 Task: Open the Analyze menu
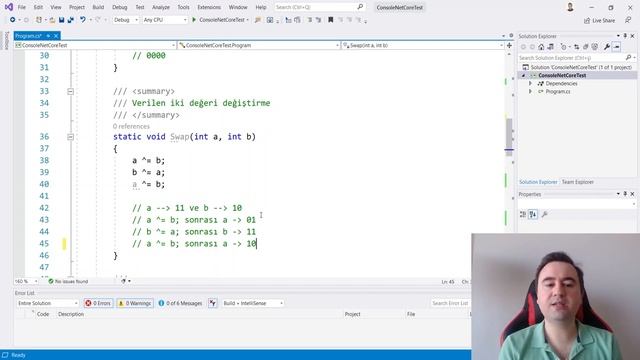click(x=161, y=7)
